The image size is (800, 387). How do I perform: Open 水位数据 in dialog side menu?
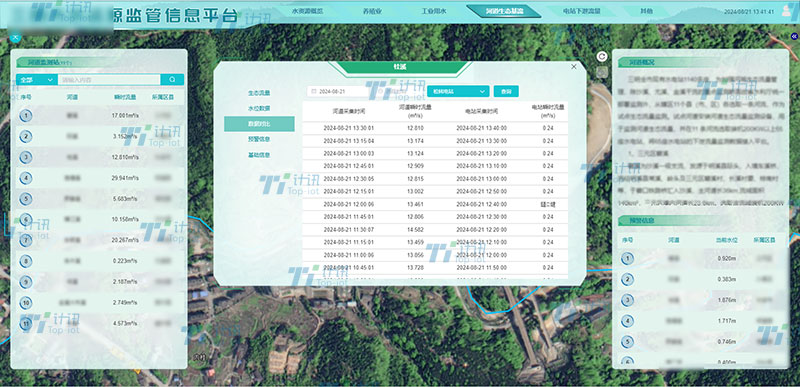coord(259,109)
